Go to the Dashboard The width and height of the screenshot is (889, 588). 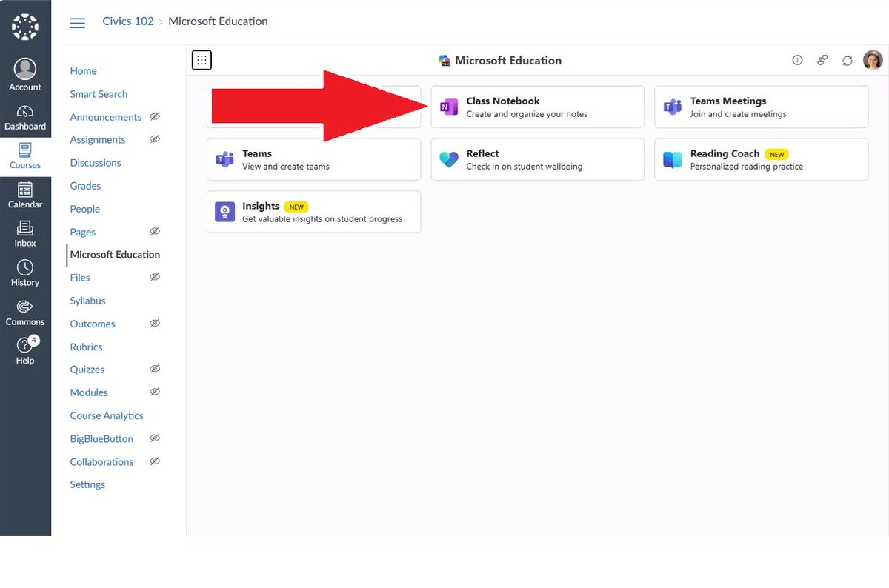25,118
